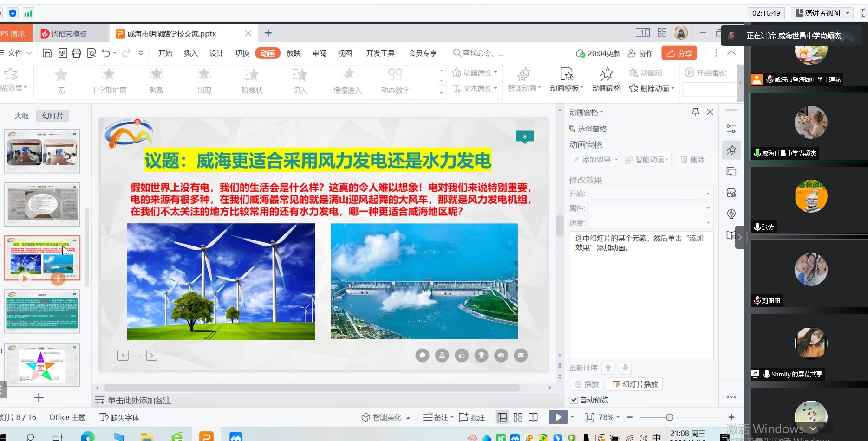This screenshot has height=441, width=868.
Task: Click the 选择窗格 link in animation pane
Action: (x=592, y=129)
